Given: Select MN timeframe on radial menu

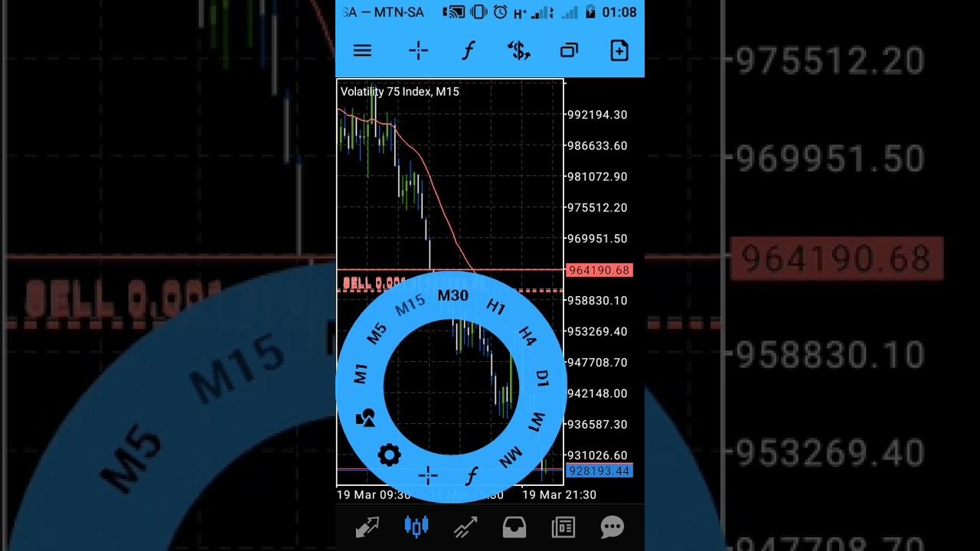Looking at the screenshot, I should tap(510, 458).
